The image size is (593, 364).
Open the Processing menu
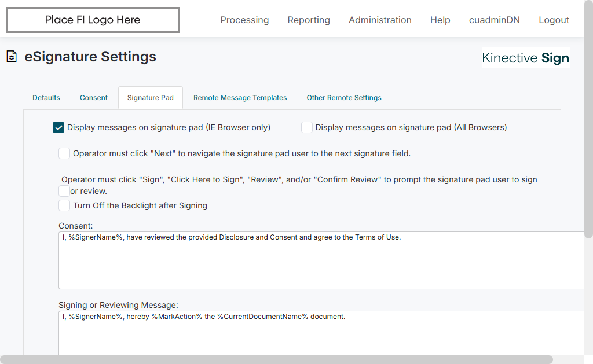pos(244,20)
